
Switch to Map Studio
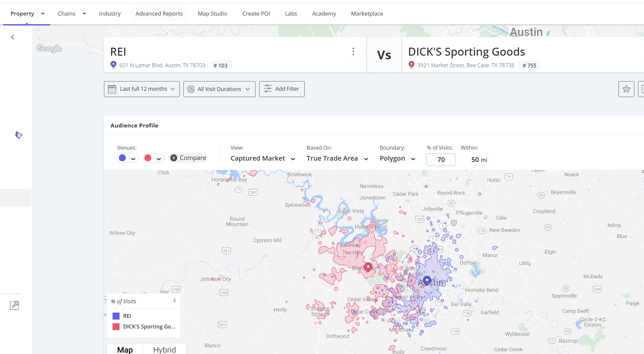(212, 14)
